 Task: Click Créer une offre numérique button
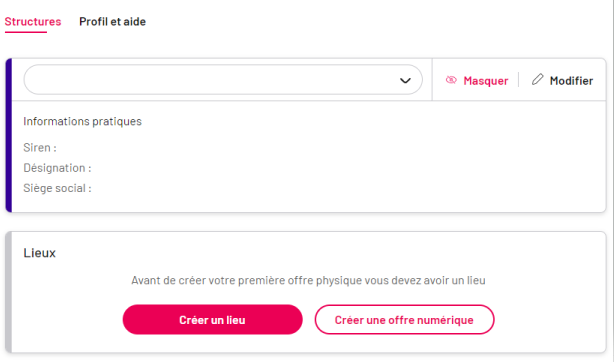pyautogui.click(x=405, y=320)
